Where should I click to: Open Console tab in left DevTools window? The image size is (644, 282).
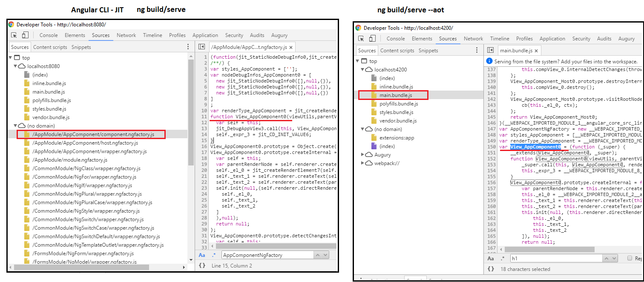click(49, 35)
